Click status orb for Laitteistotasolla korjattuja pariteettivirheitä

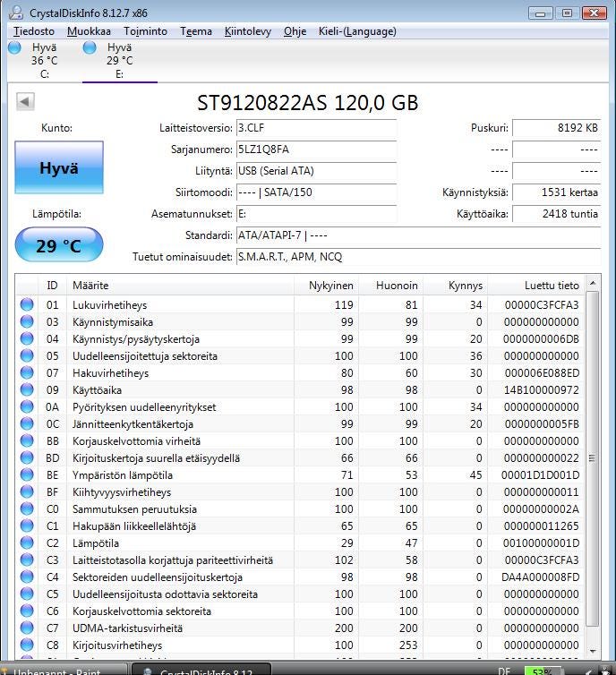[27, 560]
